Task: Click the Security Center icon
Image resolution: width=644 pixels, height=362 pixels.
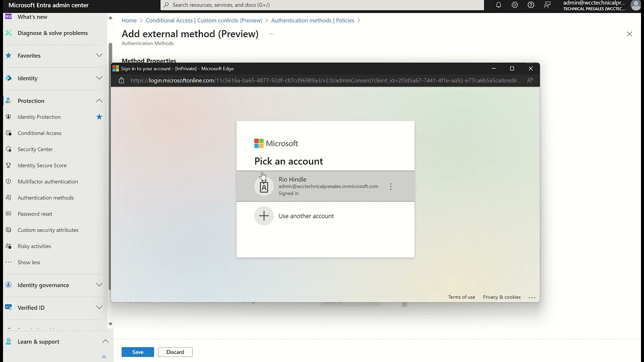Action: pos(8,149)
